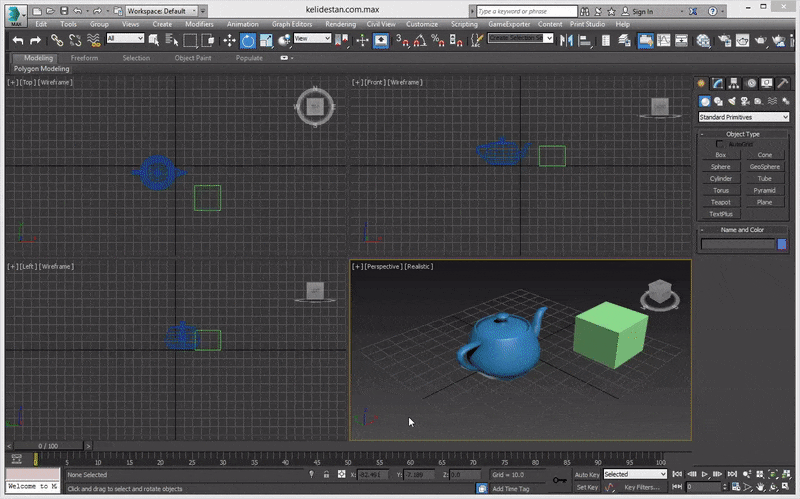Click the Set Keys large key icon
The height and width of the screenshot is (499, 800).
(560, 480)
